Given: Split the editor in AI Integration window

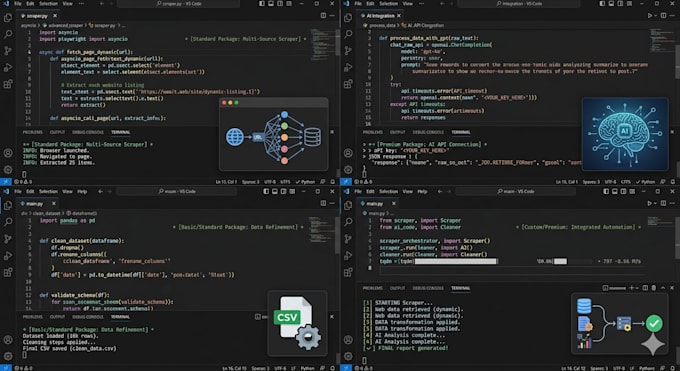Looking at the screenshot, I should (x=664, y=16).
